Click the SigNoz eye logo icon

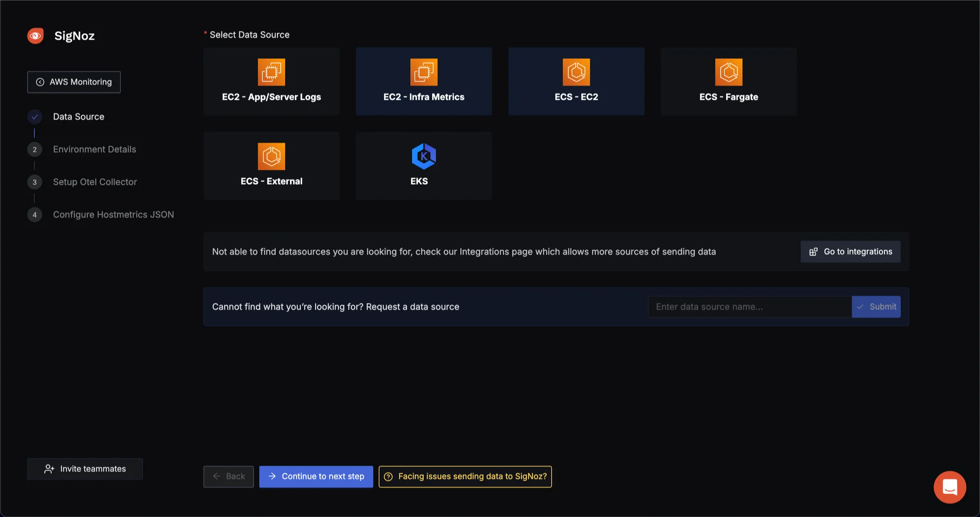(x=35, y=36)
